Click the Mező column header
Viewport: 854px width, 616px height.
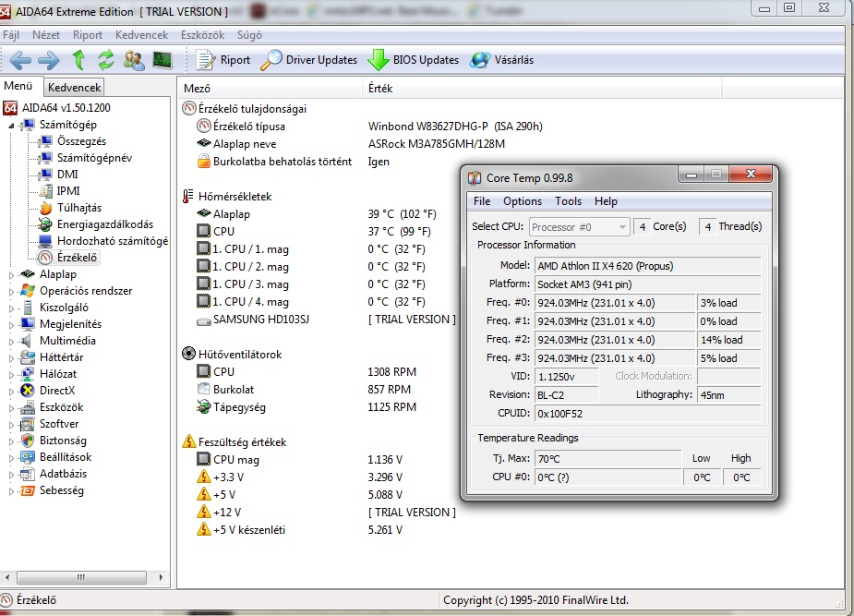(x=270, y=89)
